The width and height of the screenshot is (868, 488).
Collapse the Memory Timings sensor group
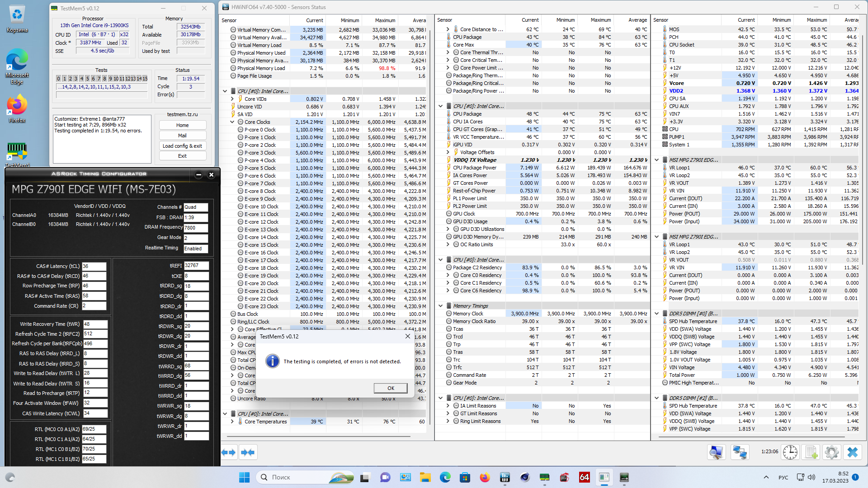(x=441, y=306)
